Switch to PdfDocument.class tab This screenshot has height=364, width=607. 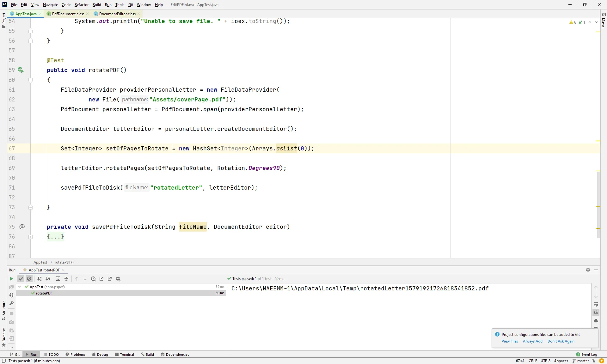click(x=68, y=14)
